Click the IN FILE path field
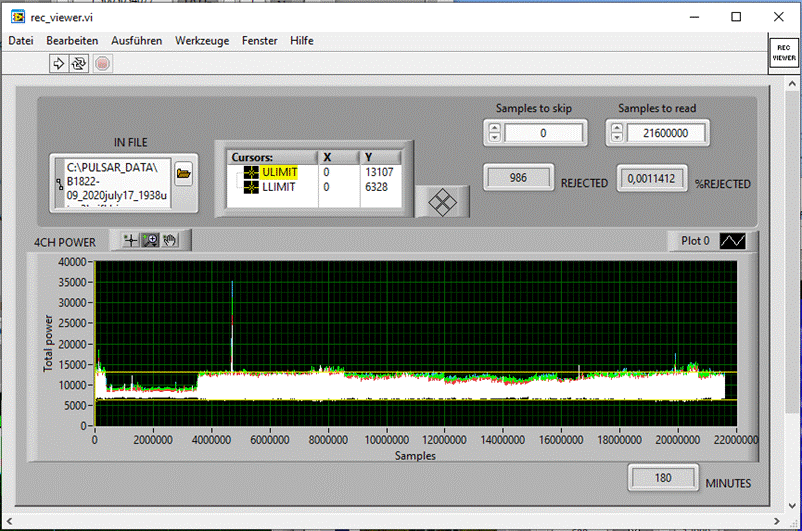802x531 pixels. [117, 184]
